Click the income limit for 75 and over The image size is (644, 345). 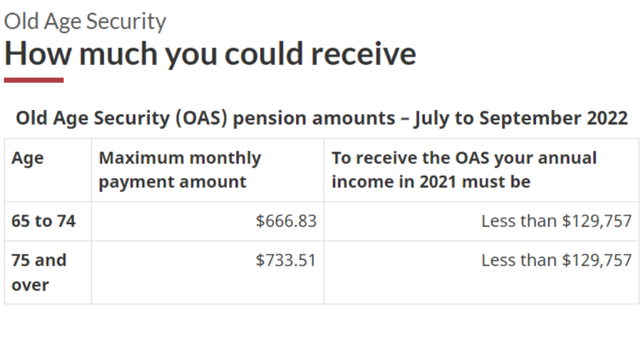(x=556, y=260)
